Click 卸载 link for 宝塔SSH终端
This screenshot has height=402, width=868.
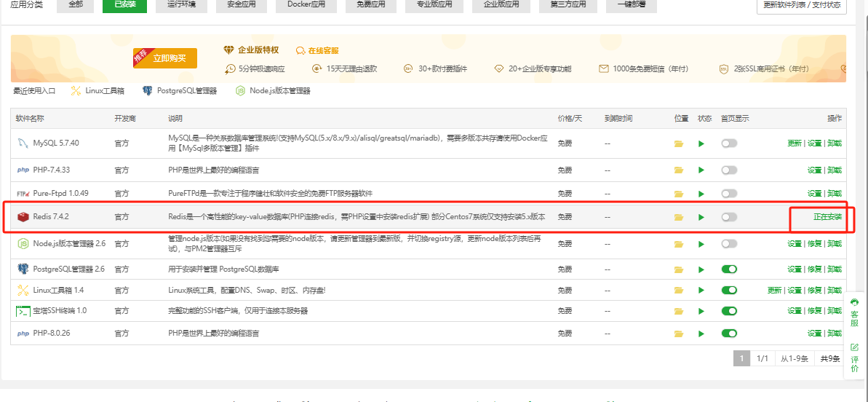pos(835,311)
